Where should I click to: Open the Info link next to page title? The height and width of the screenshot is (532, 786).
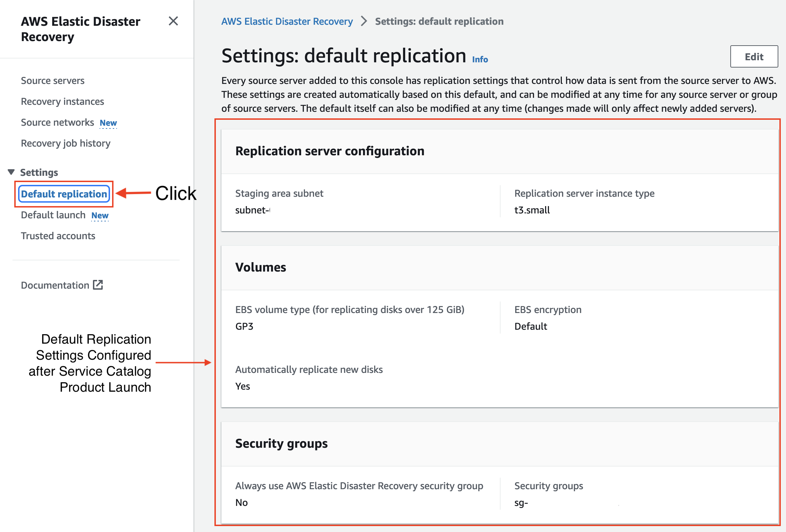click(479, 59)
